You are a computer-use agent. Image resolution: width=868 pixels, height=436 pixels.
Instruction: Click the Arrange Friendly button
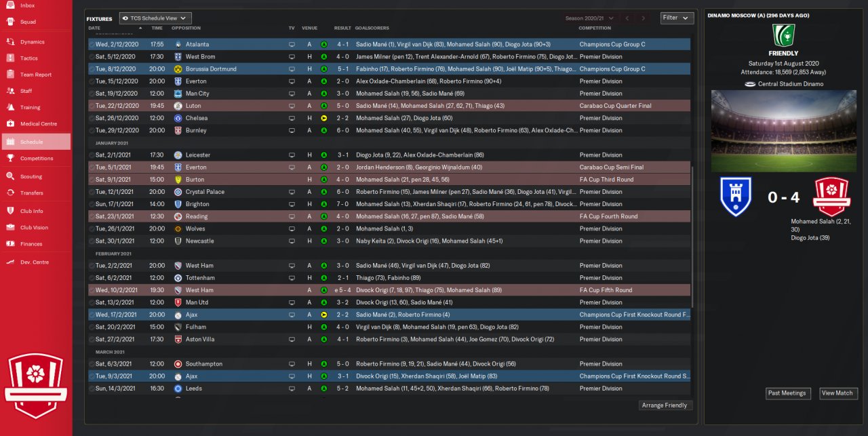coord(666,405)
